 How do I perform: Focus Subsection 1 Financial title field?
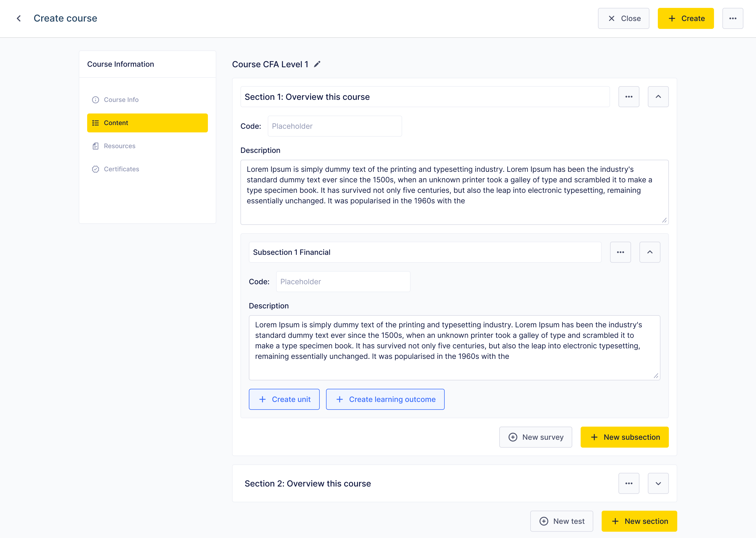coord(425,252)
